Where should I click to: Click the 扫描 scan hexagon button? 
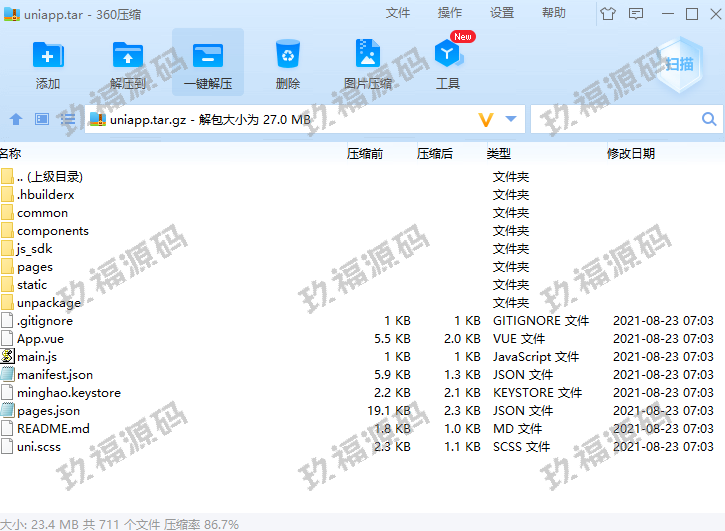pos(679,64)
